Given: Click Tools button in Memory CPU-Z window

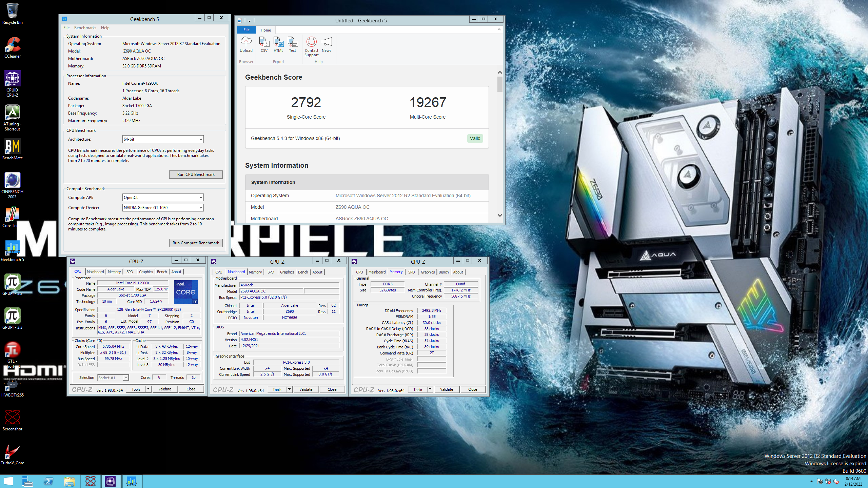Looking at the screenshot, I should click(417, 389).
